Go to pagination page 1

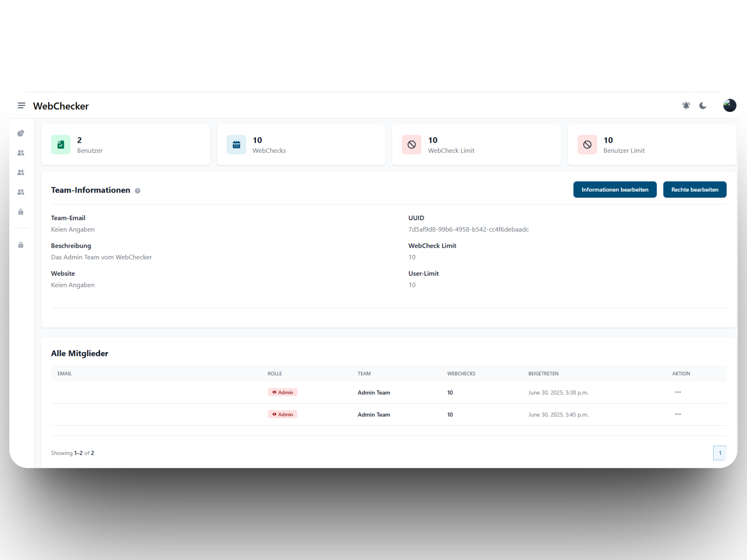click(x=720, y=453)
